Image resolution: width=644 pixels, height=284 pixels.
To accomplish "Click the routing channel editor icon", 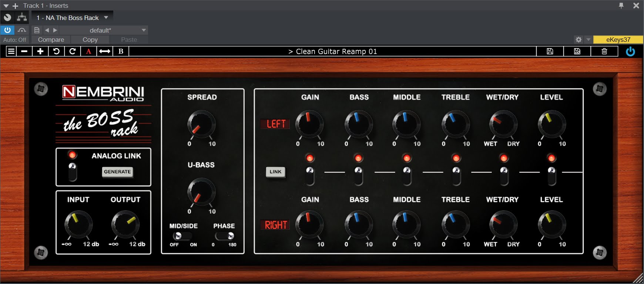I will [22, 17].
